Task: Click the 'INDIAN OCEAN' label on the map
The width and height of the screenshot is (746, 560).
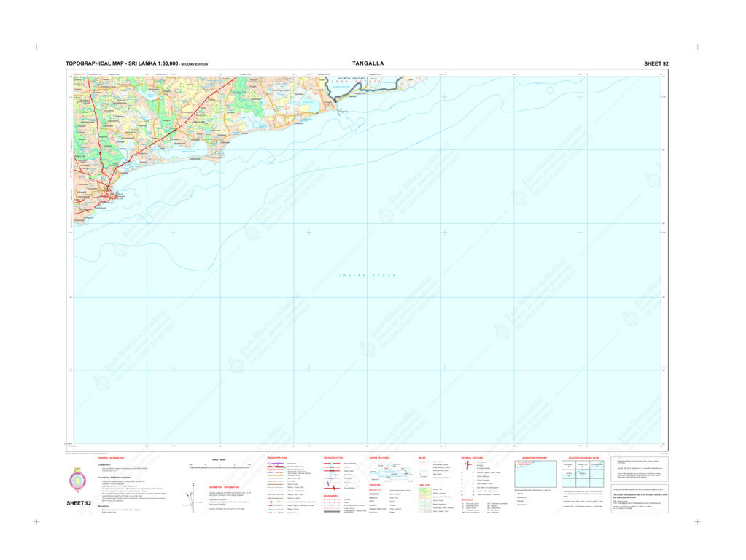Action: (368, 276)
